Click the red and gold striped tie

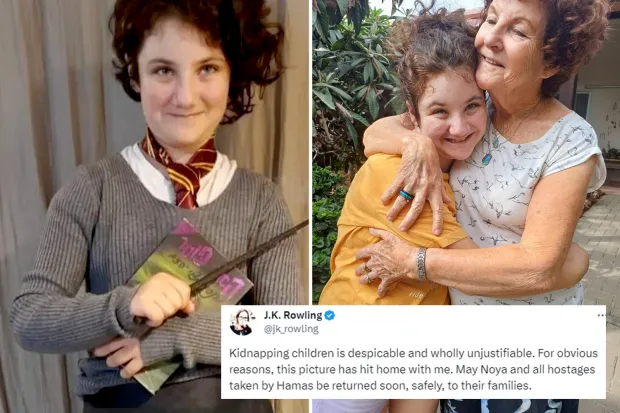coord(182,170)
